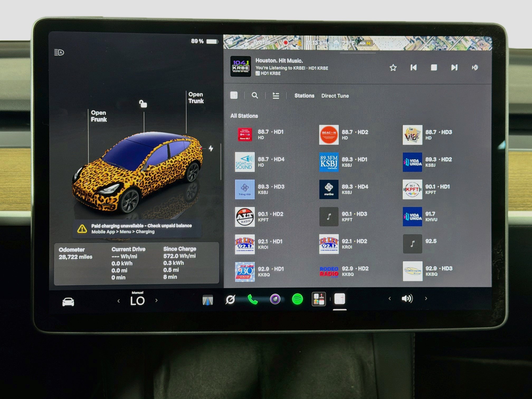The image size is (532, 399).
Task: Tune to 88.7 HD1 station
Action: (260, 135)
